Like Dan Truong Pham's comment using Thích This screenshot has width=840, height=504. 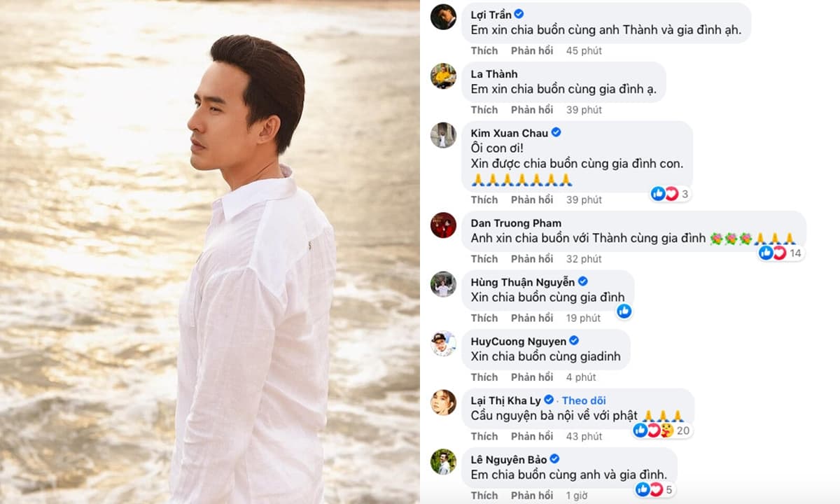click(484, 259)
